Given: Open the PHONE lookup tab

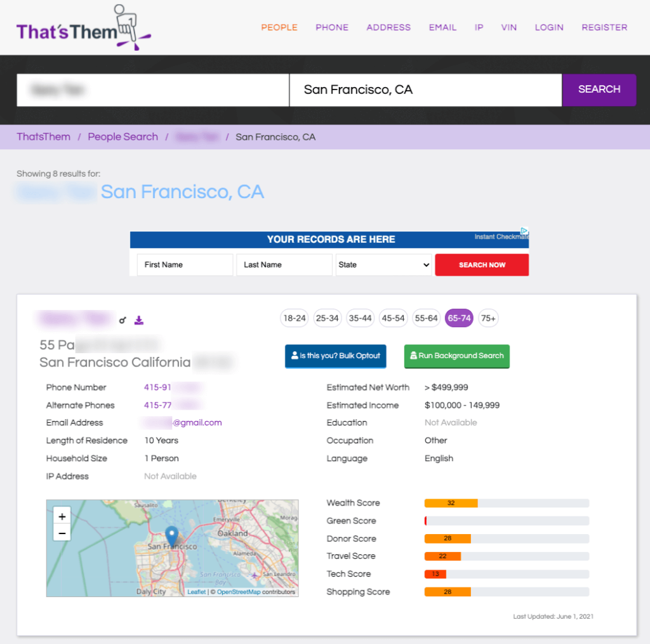Looking at the screenshot, I should (331, 27).
